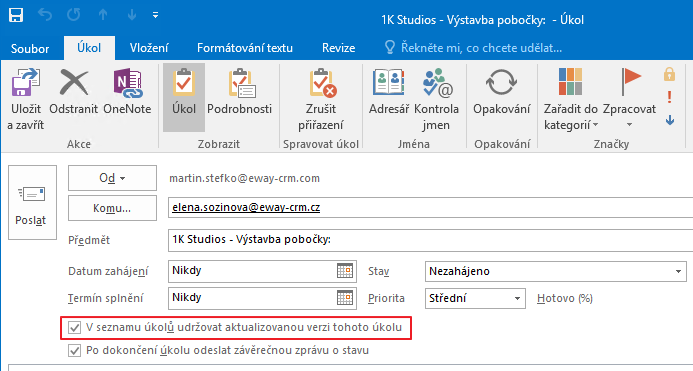Send the task with Poslat button
This screenshot has height=371, width=693.
click(32, 203)
